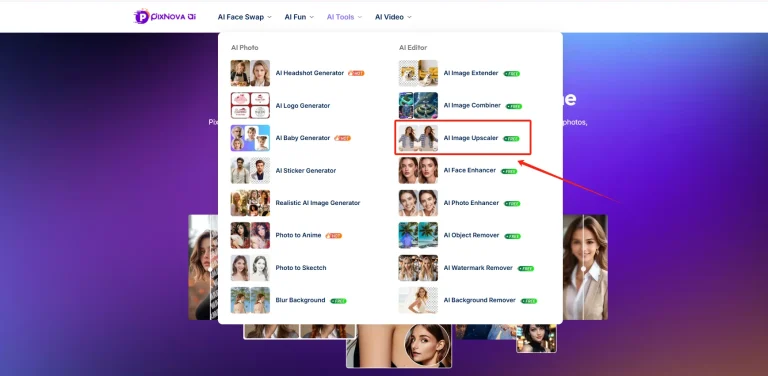Click FREE badge beside AI Face Enhancer
768x376 pixels.
pos(509,171)
